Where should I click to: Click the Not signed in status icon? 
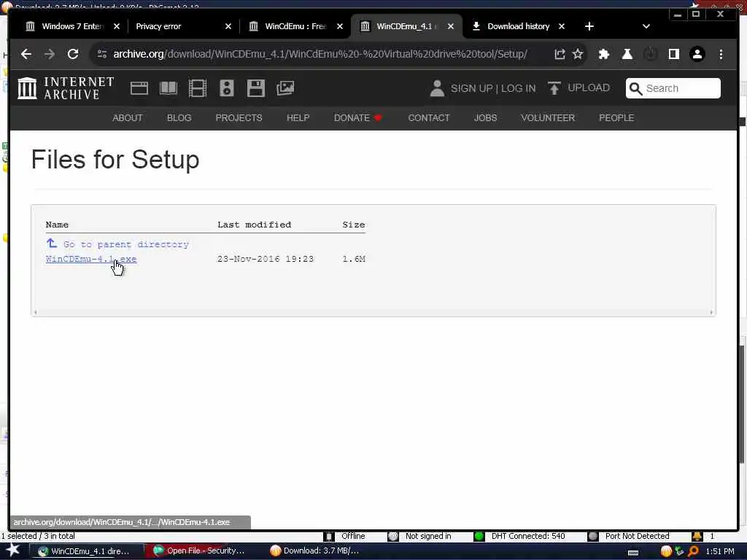392,536
